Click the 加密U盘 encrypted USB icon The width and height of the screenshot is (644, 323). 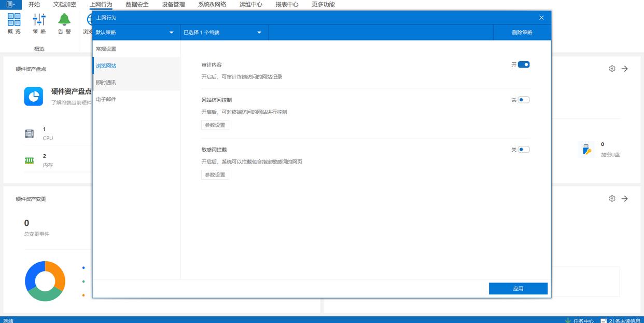[x=586, y=150]
